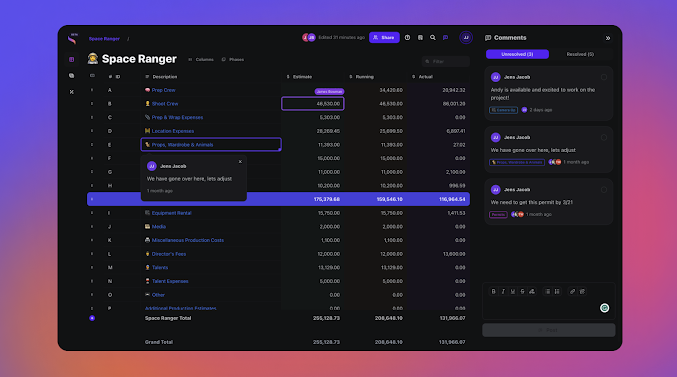Screen dimensions: 677x377
Task: Open the calculator icon in header
Action: coord(420,38)
